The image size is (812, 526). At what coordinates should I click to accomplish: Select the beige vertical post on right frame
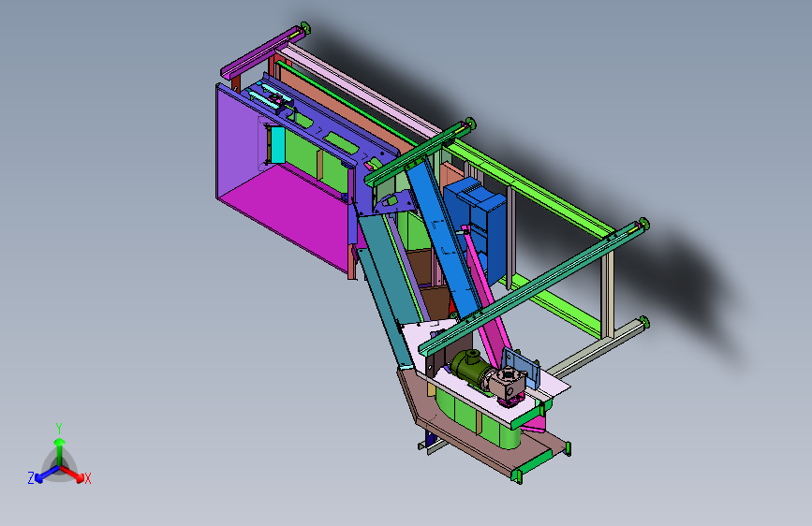click(608, 293)
